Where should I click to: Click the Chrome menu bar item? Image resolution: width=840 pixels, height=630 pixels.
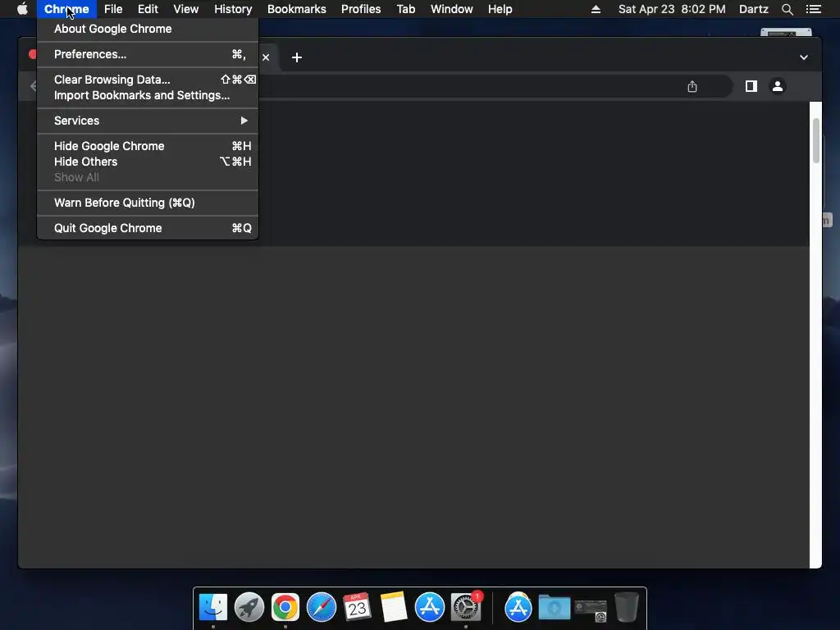pos(66,9)
